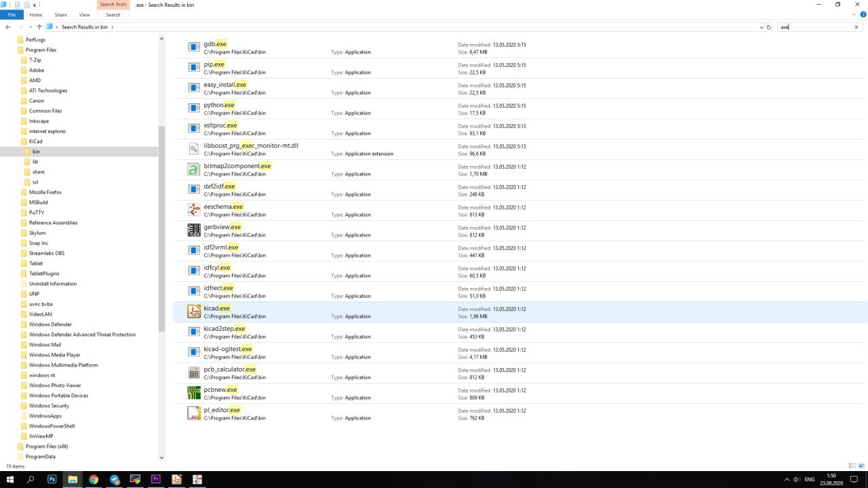
Task: Switch to large icons view button
Action: click(x=863, y=466)
